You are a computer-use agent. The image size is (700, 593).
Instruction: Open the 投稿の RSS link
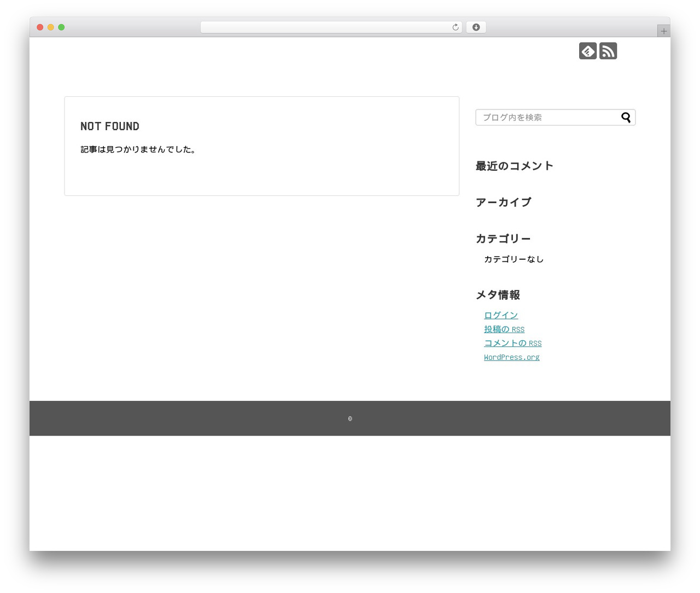click(504, 329)
